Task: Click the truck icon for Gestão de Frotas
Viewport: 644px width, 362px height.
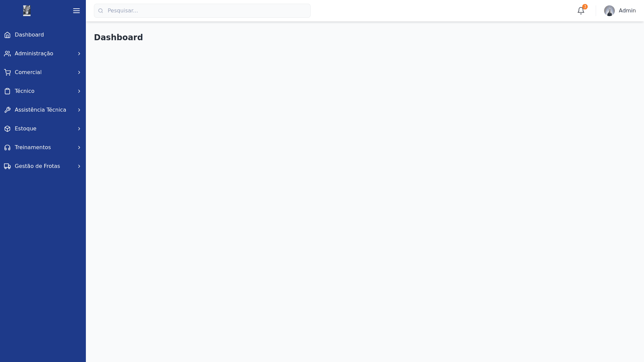Action: pos(7,166)
